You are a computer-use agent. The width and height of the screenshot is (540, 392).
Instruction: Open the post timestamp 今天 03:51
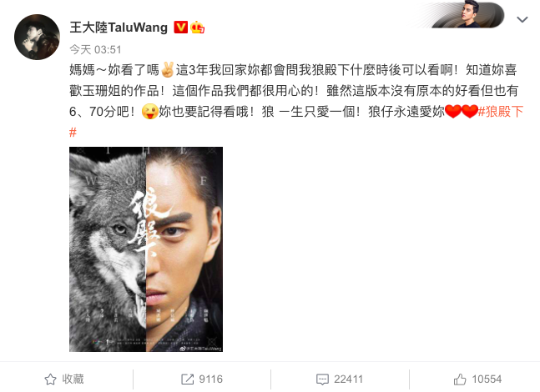pos(95,49)
